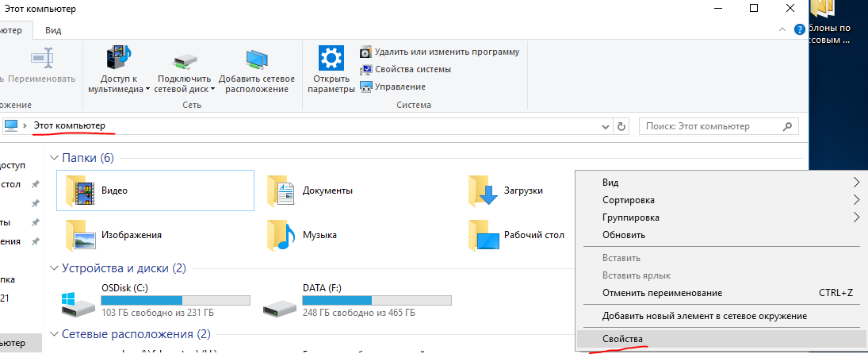Open the Сортировка submenu
The image size is (868, 354).
(721, 200)
